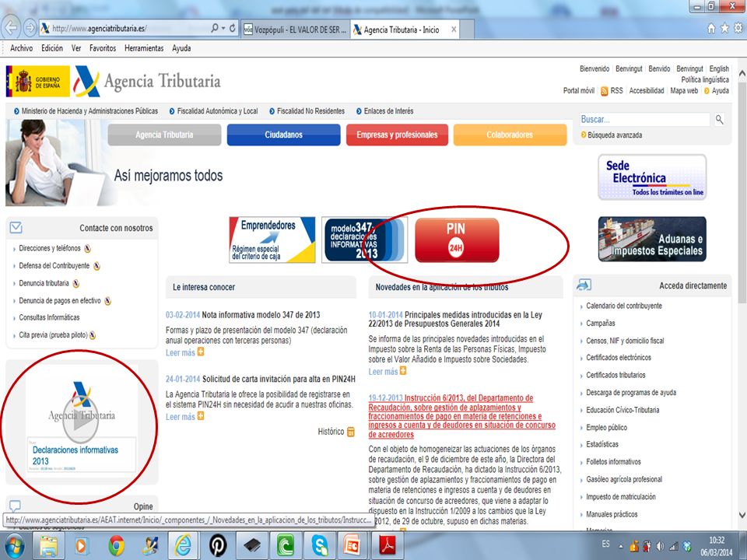
Task: Open Calendario del contribuyente link
Action: [x=623, y=306]
